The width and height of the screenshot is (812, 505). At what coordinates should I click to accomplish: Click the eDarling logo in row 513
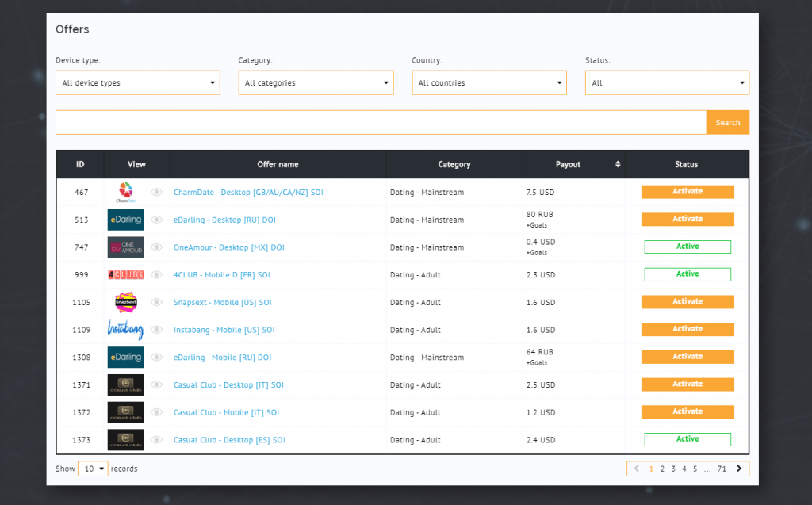click(125, 220)
